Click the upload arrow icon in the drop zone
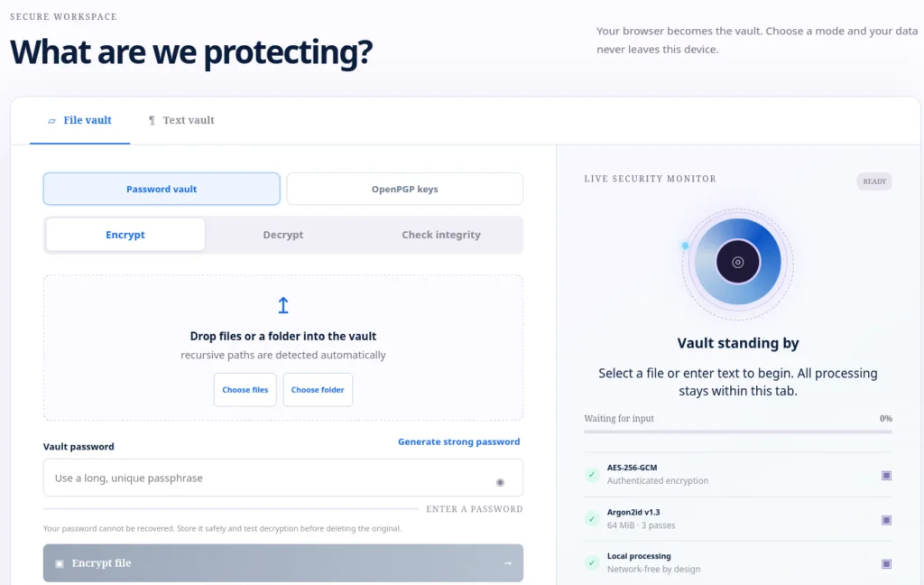 282,305
